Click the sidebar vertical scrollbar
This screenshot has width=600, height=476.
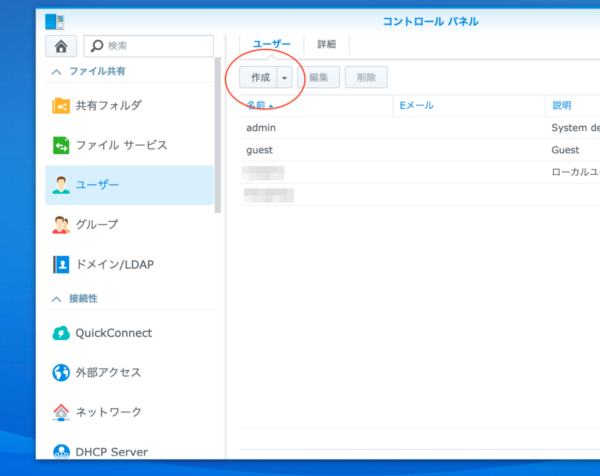(x=218, y=135)
